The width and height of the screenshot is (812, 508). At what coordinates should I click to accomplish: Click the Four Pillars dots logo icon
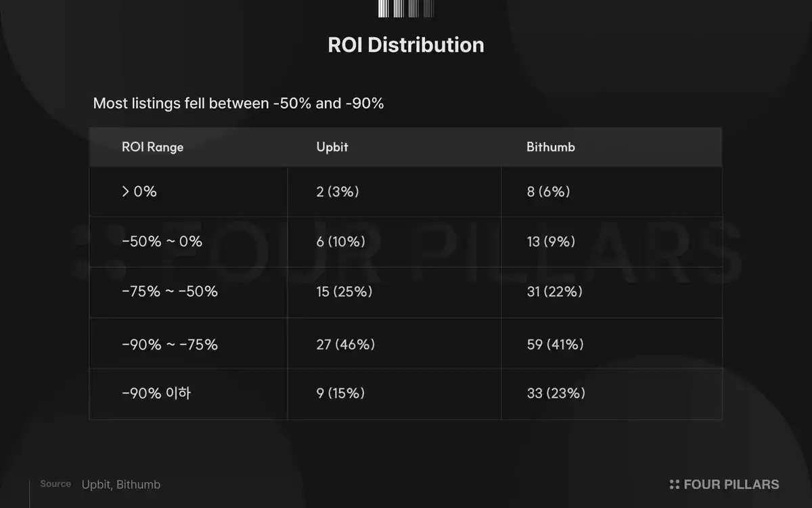[674, 484]
